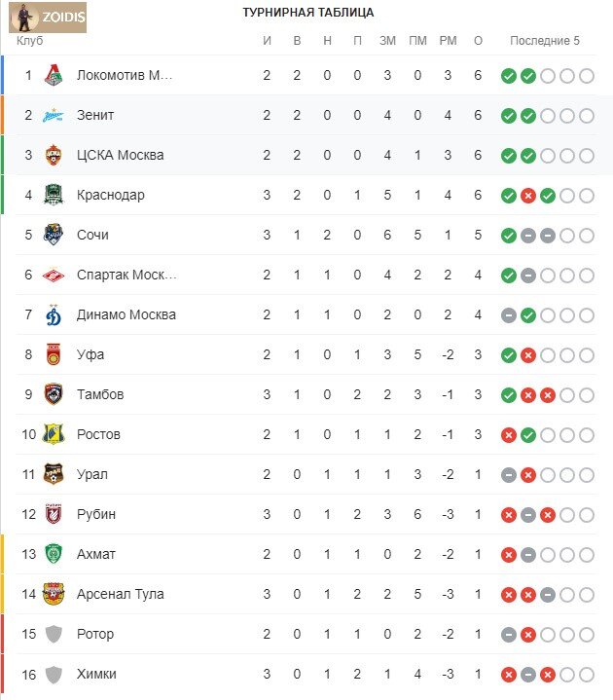Viewport: 613px width, 700px height.
Task: Click the Lokomotiv Moscow club logo
Action: (54, 75)
